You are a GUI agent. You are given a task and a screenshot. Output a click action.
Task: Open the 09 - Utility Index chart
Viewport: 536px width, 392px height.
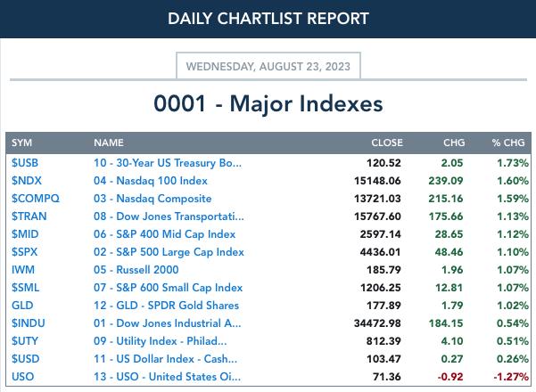click(160, 341)
